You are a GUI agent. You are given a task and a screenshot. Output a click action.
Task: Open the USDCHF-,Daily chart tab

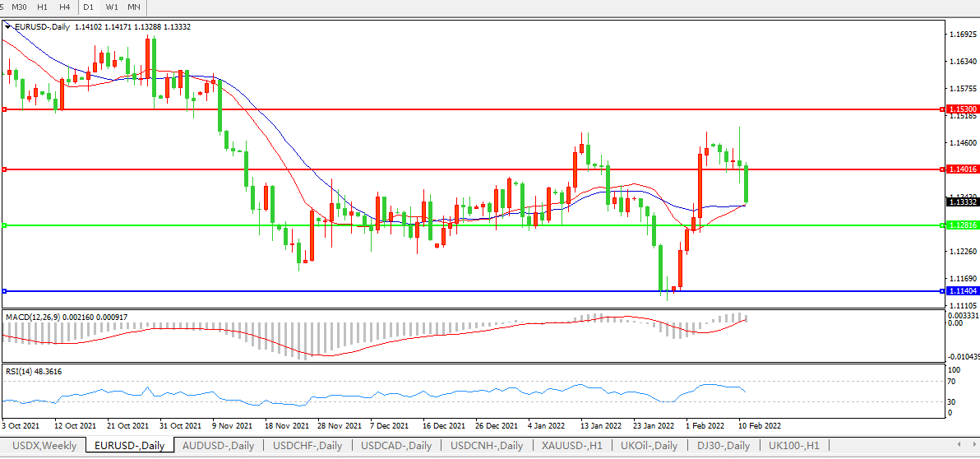pyautogui.click(x=307, y=446)
